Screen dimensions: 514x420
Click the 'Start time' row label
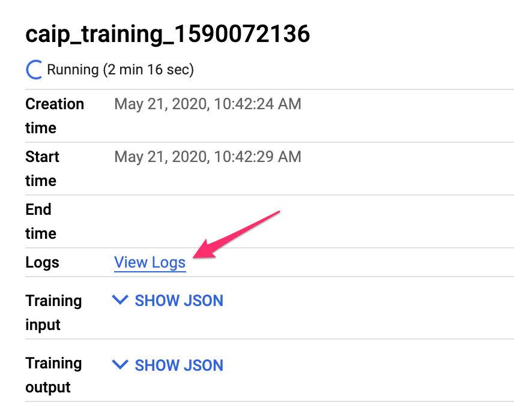click(x=42, y=169)
